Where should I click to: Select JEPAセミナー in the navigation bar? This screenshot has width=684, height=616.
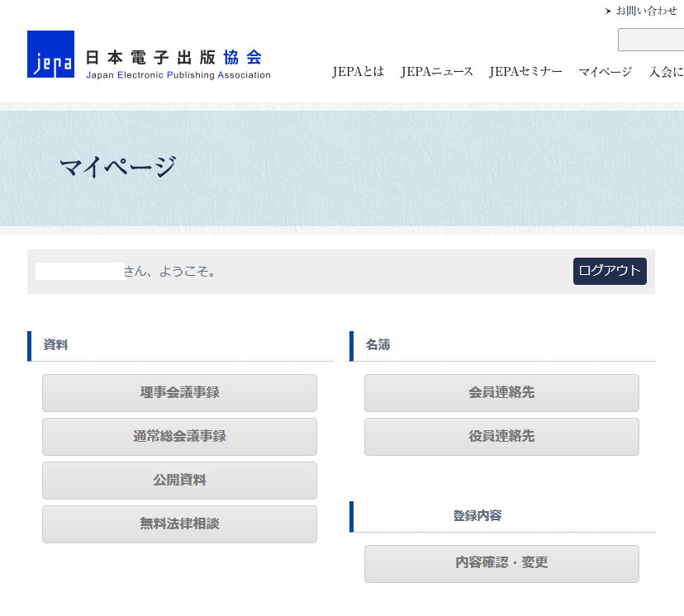(525, 72)
